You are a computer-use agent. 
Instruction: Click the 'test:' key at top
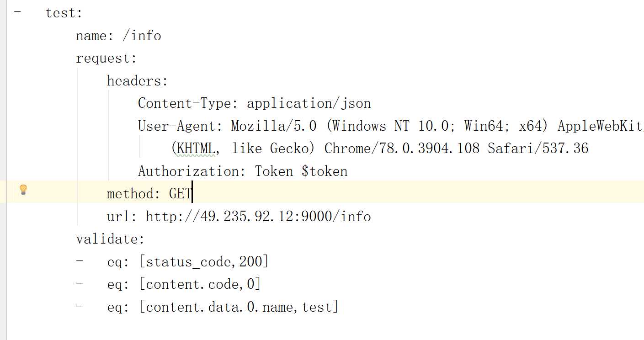(x=64, y=13)
